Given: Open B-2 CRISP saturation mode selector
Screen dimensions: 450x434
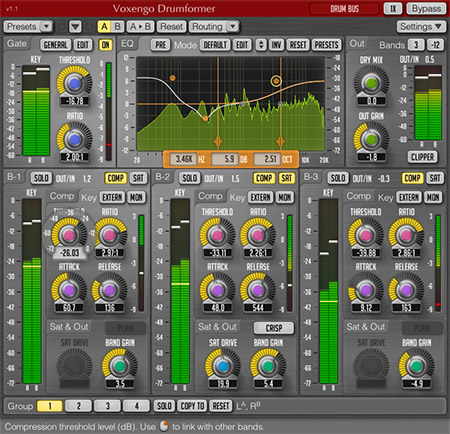Looking at the screenshot, I should click(274, 328).
